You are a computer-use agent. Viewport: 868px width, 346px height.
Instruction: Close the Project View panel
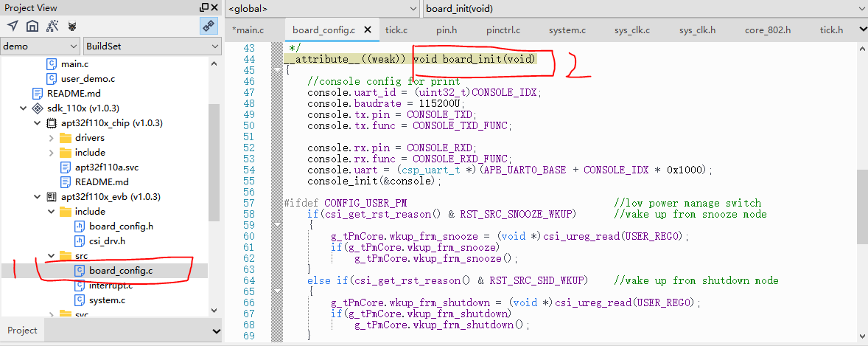tap(214, 8)
